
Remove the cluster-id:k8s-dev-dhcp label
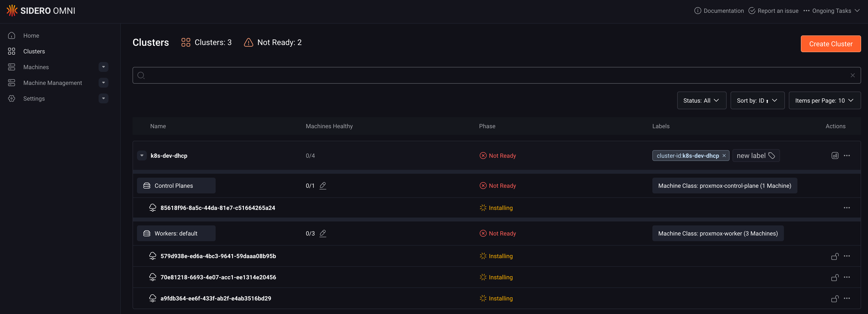[x=724, y=156]
